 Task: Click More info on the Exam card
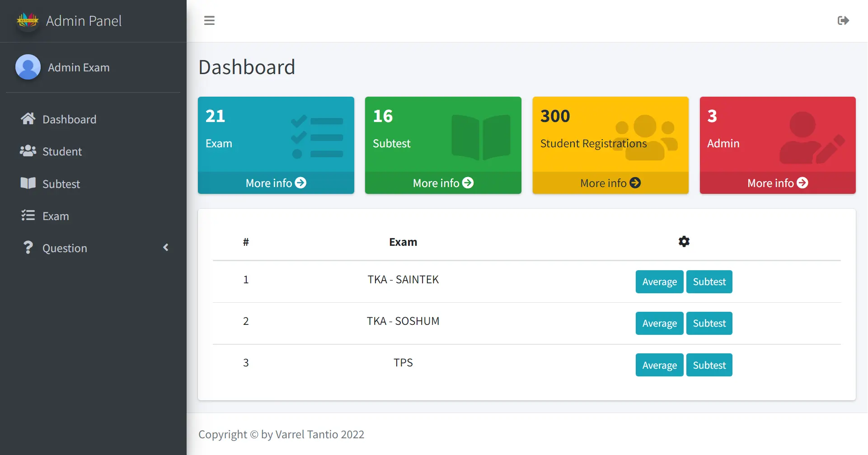pyautogui.click(x=276, y=183)
